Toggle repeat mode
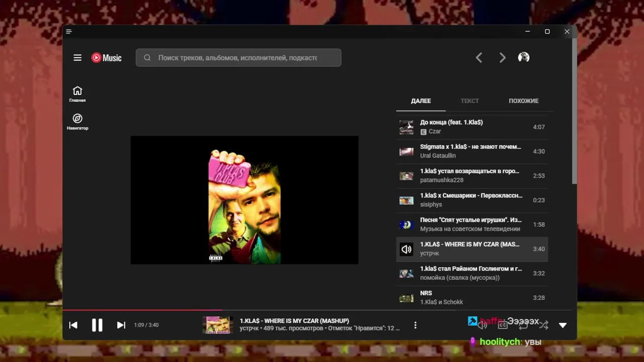The image size is (644, 362). 523,325
